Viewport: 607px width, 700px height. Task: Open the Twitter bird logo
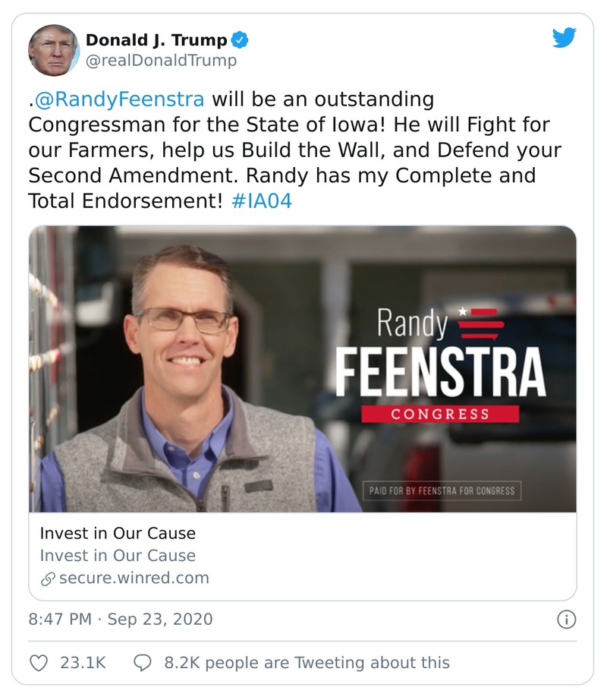tap(564, 38)
